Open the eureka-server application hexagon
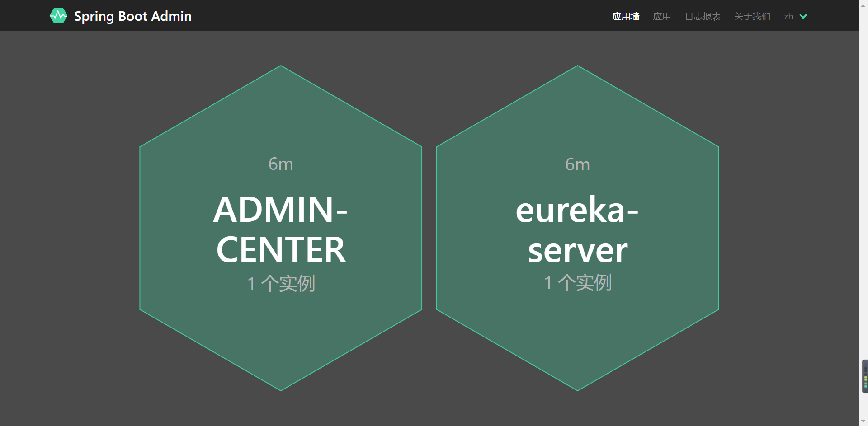 coord(577,228)
